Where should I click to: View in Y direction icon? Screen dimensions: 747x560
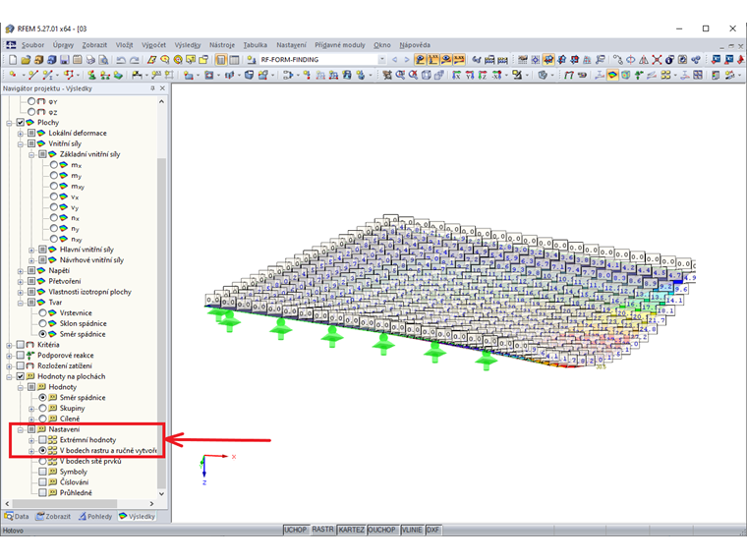tap(470, 75)
